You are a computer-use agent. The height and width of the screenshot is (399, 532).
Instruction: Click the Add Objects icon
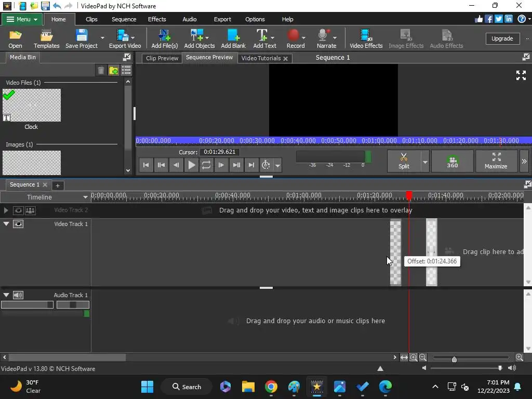click(199, 38)
